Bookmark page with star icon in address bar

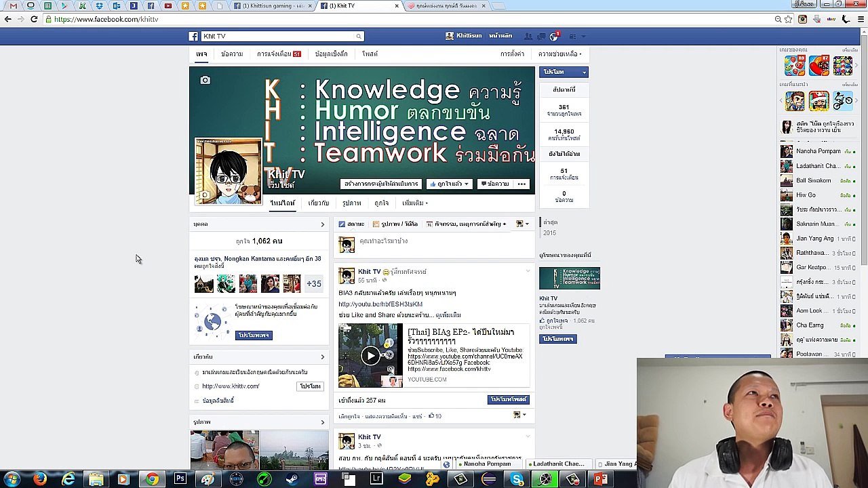click(x=789, y=19)
